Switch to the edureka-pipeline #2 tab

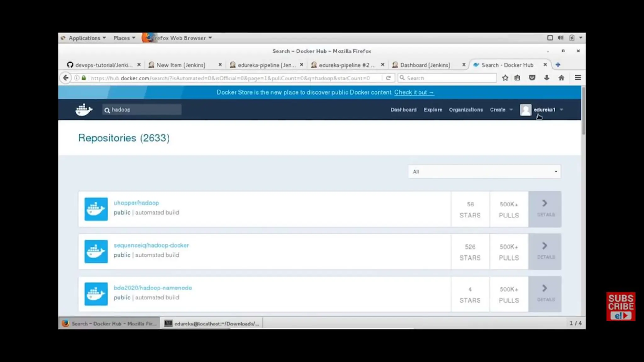tap(347, 65)
